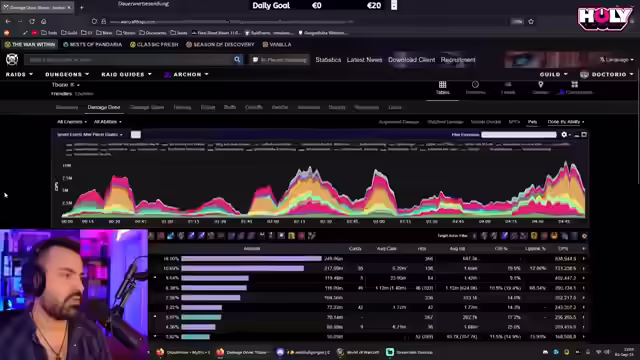Maximize the damage graph panel

tap(584, 134)
